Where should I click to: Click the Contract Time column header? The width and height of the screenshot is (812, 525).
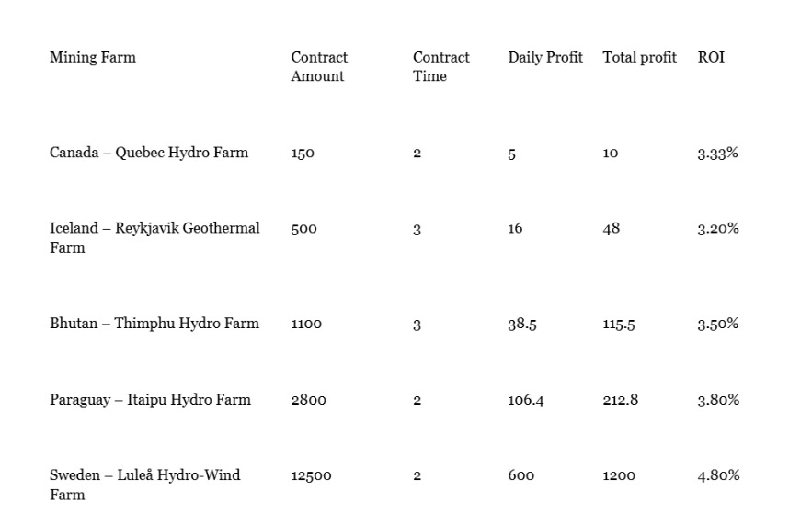pyautogui.click(x=440, y=67)
